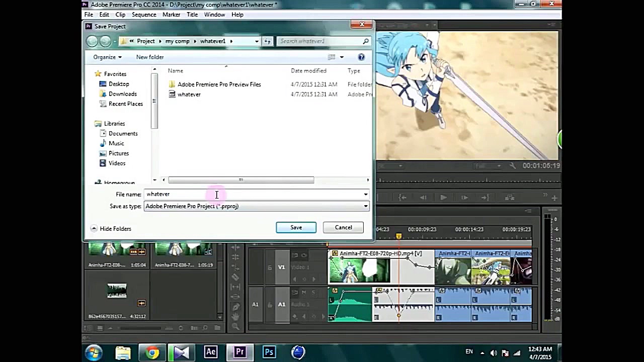Select the Razor tool

235,277
